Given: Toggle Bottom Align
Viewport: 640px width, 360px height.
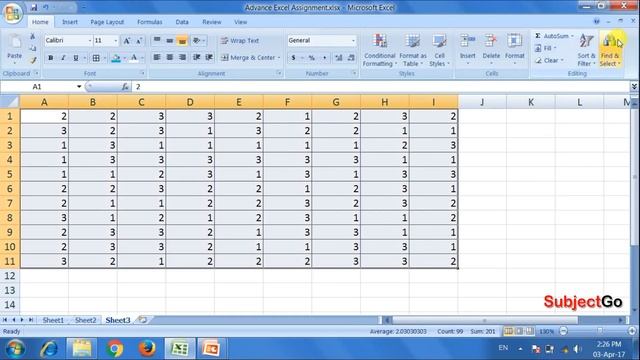Looking at the screenshot, I should [x=182, y=40].
